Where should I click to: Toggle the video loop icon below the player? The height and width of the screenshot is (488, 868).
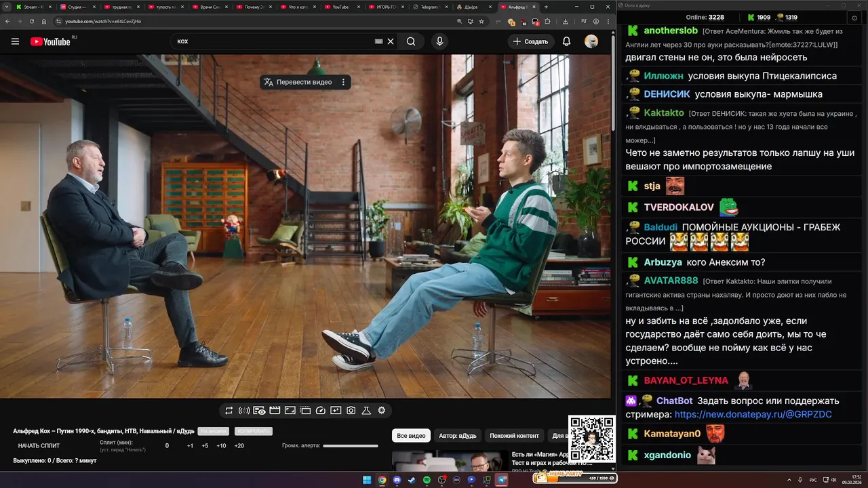[x=229, y=411]
